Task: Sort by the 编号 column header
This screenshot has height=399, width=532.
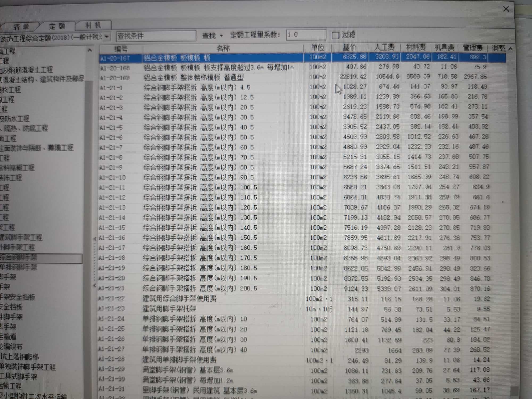Action: point(121,49)
